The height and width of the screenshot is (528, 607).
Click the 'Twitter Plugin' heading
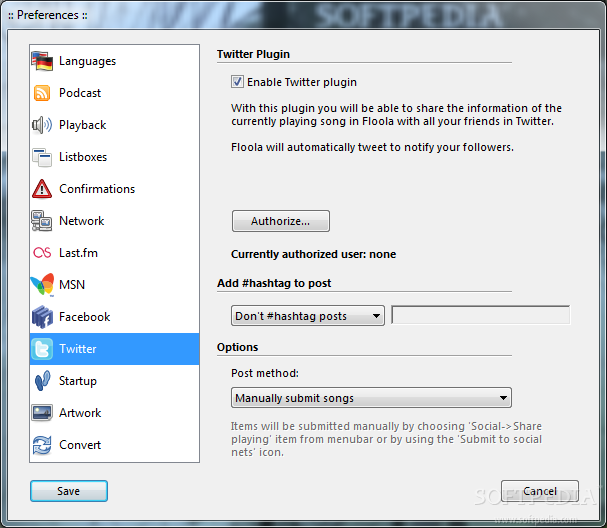pos(253,54)
